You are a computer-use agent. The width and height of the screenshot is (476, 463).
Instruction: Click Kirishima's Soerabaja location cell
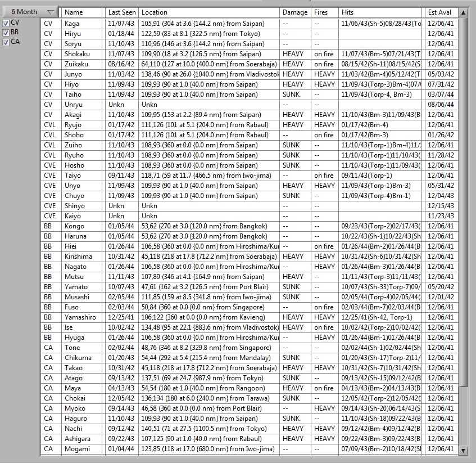[209, 257]
